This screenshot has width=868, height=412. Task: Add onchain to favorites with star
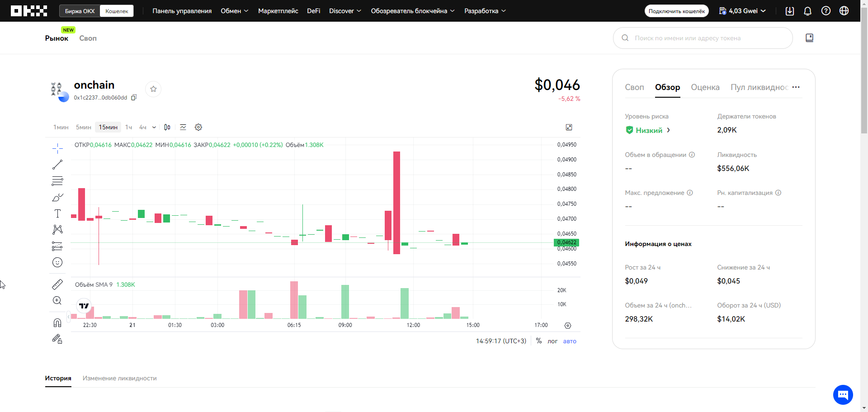[153, 89]
